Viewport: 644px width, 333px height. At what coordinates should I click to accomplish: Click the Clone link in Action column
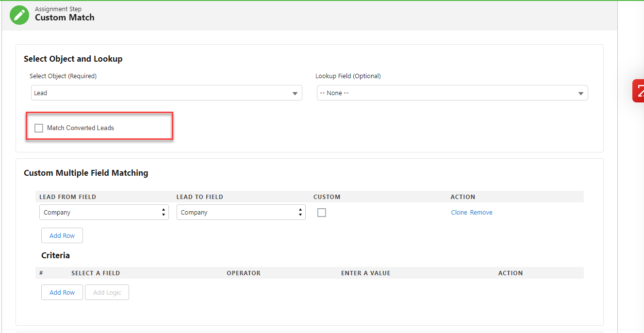pos(459,213)
